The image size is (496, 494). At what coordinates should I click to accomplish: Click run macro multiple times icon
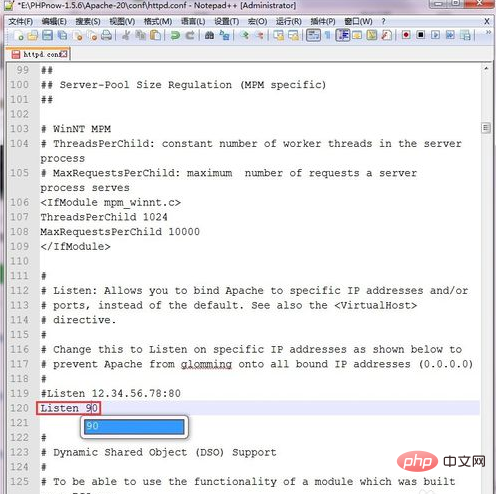[x=450, y=35]
